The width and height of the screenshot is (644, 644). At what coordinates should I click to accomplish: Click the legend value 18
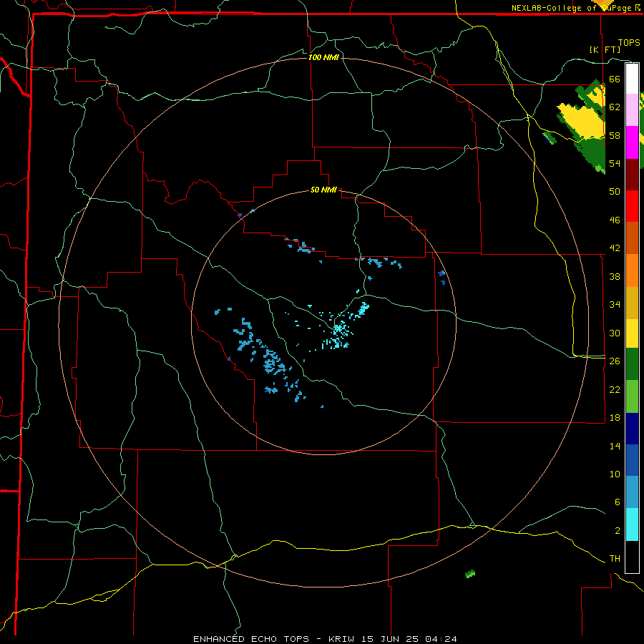615,418
